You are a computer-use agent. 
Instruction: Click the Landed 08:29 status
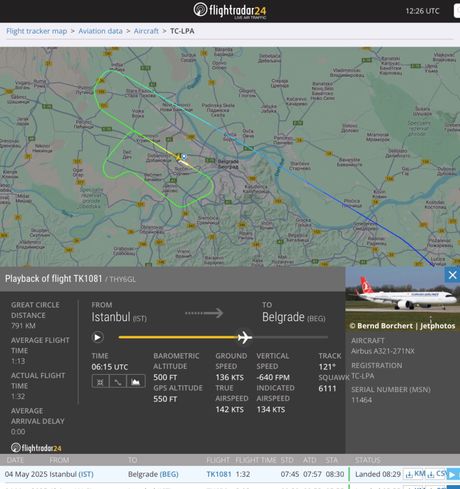[x=378, y=474]
